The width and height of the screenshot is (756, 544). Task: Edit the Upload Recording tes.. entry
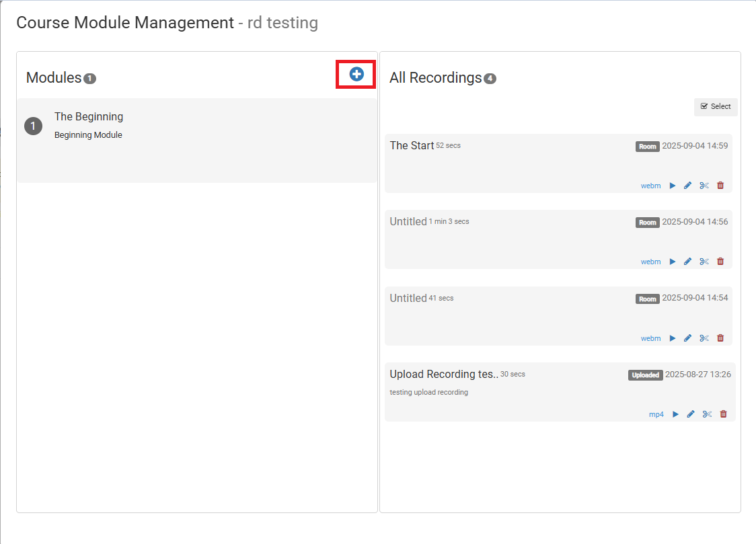(x=691, y=414)
